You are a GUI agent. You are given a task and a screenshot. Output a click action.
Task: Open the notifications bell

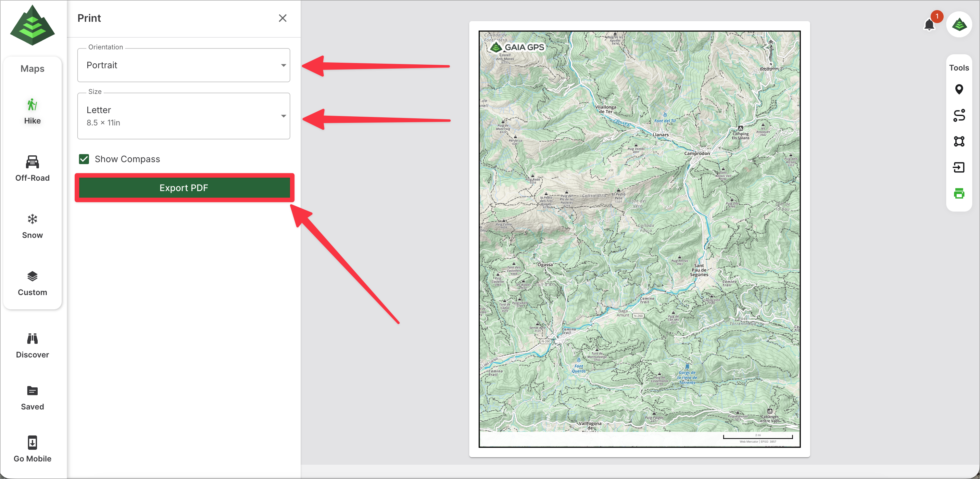929,25
